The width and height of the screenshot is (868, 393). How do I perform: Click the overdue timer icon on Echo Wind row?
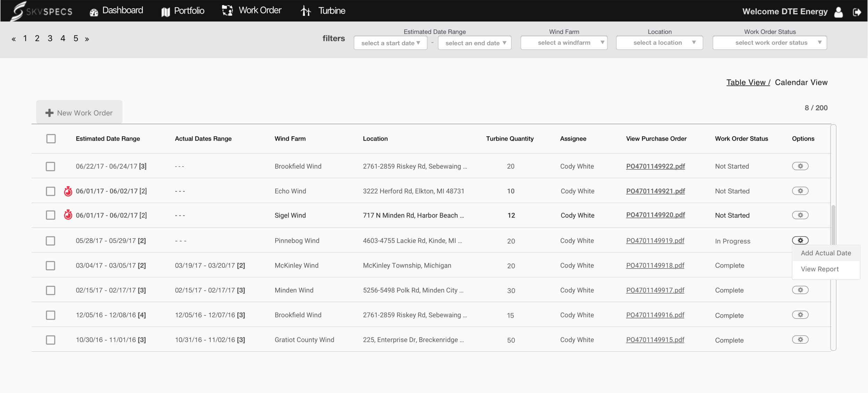[68, 191]
